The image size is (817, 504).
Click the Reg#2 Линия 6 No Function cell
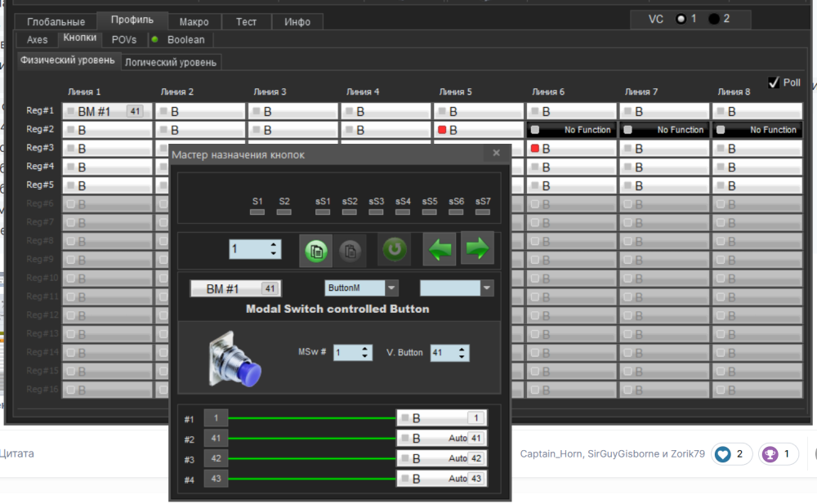point(572,129)
